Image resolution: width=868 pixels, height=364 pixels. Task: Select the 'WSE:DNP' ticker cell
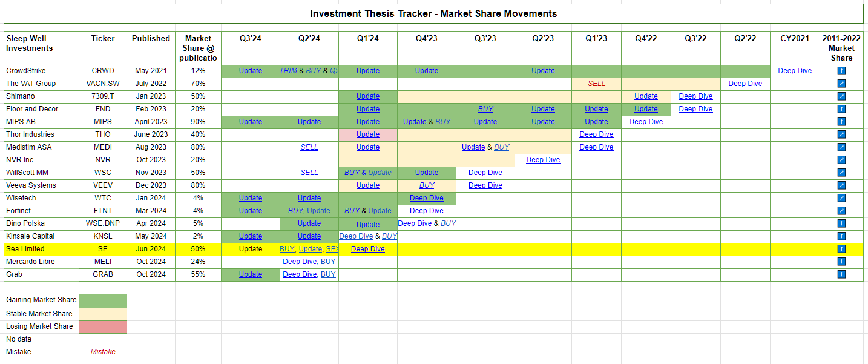[x=103, y=223]
